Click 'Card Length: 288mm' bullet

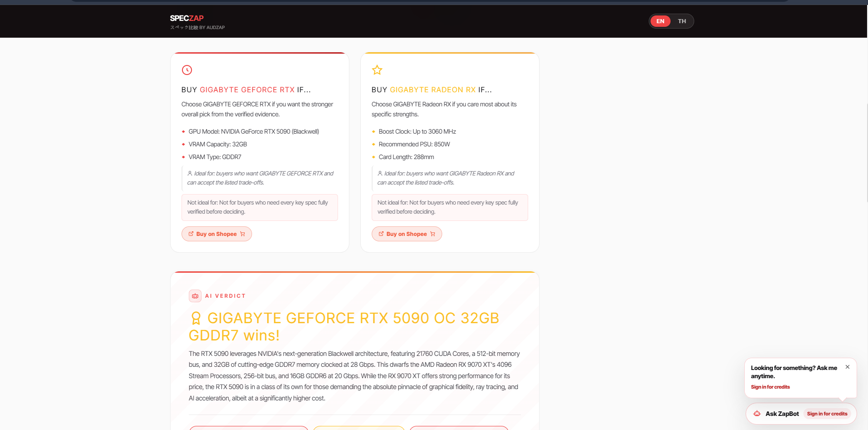pyautogui.click(x=406, y=157)
